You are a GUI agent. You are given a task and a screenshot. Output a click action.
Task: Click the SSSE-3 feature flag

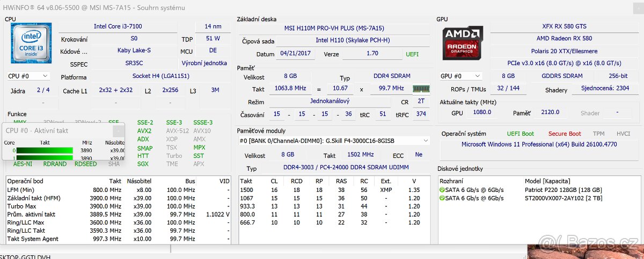203,123
